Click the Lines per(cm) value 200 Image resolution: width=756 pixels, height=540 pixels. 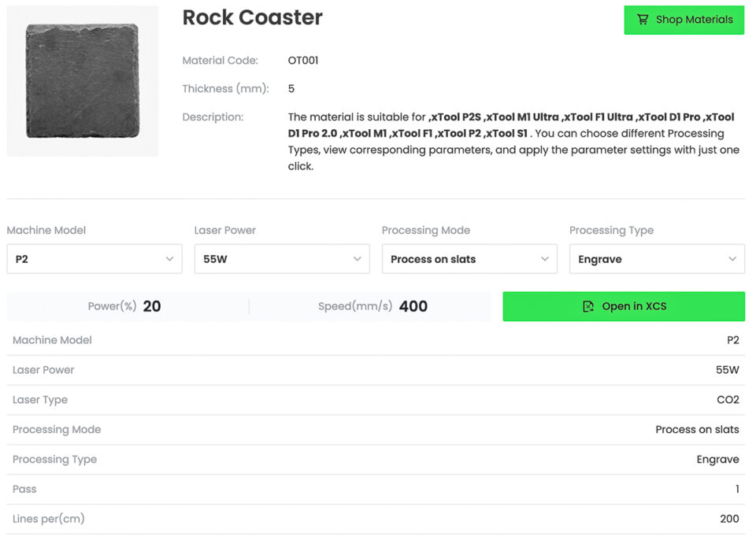(729, 519)
